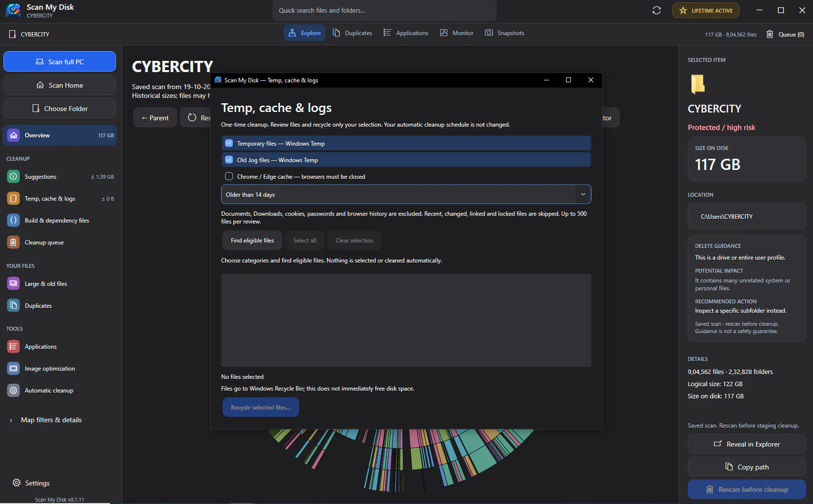
Task: Click the Automatic cleanup gear icon
Action: (14, 390)
